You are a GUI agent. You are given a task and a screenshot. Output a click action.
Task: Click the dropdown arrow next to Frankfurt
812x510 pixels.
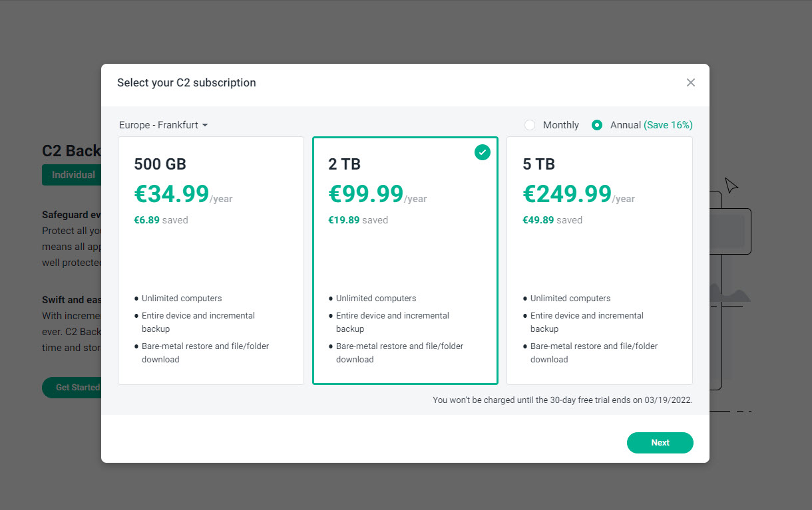pyautogui.click(x=205, y=125)
